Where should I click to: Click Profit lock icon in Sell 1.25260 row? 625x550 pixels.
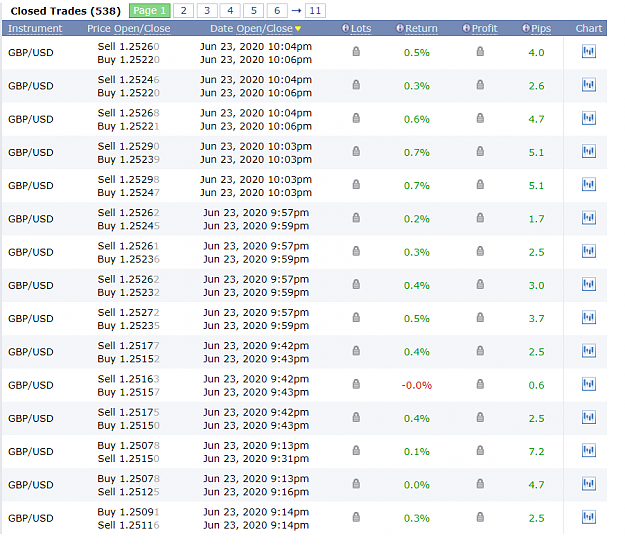[480, 51]
